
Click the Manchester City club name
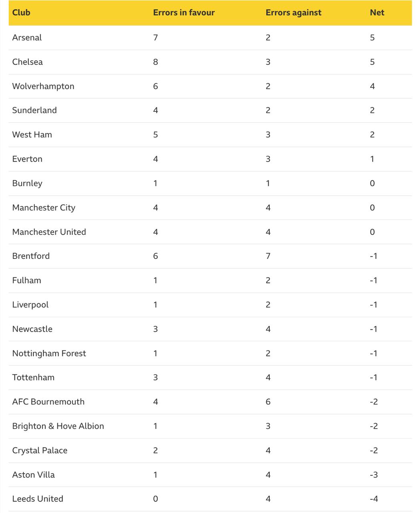point(44,208)
